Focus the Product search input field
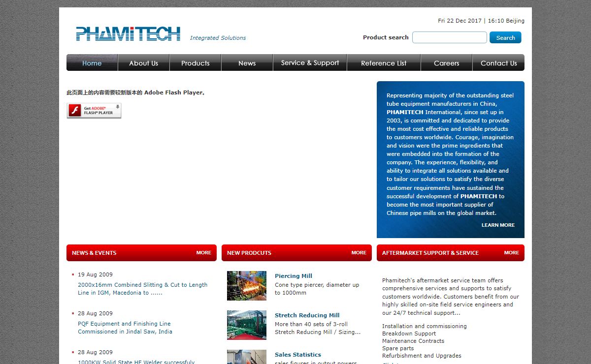 click(450, 37)
